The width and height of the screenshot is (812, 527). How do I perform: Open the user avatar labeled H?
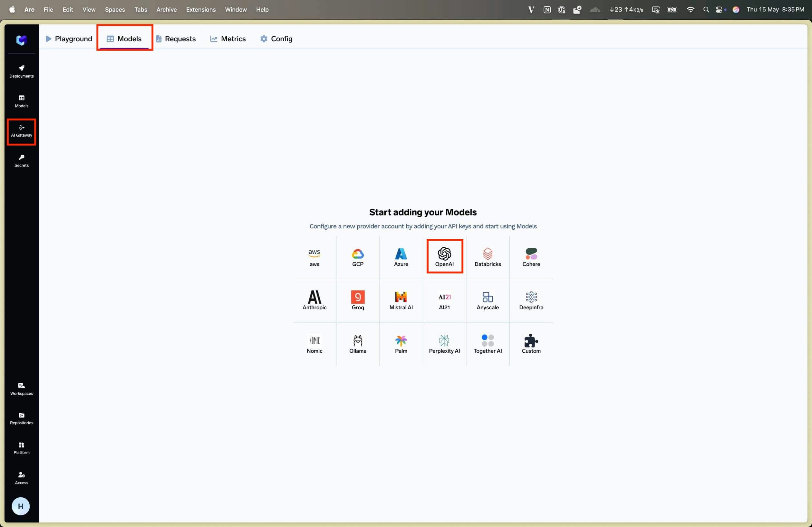coord(21,506)
